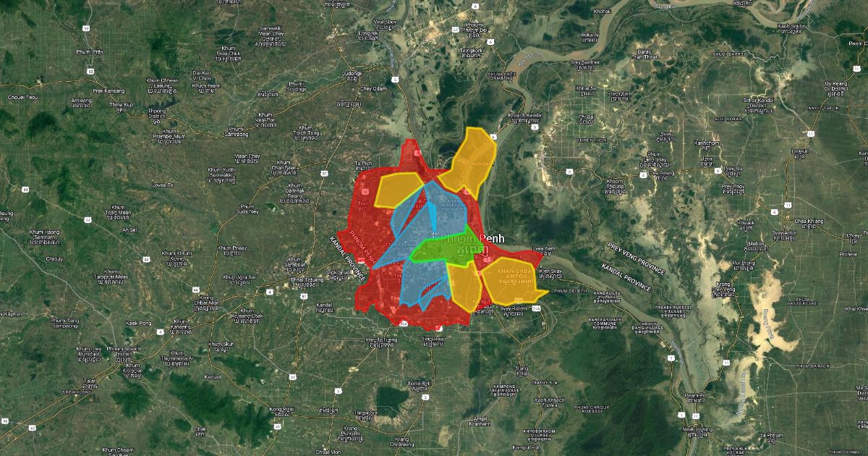
Task: Click the 'Khsom Tboung' label
Action: (615, 184)
